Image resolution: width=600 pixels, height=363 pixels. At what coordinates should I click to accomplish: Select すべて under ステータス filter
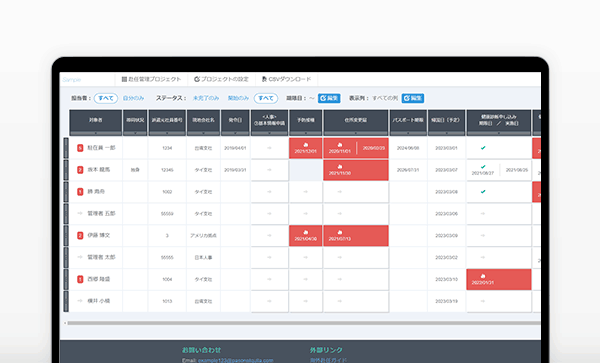(266, 98)
